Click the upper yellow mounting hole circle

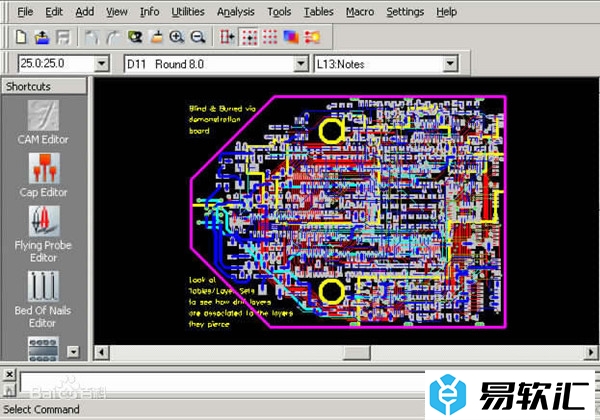(x=331, y=131)
